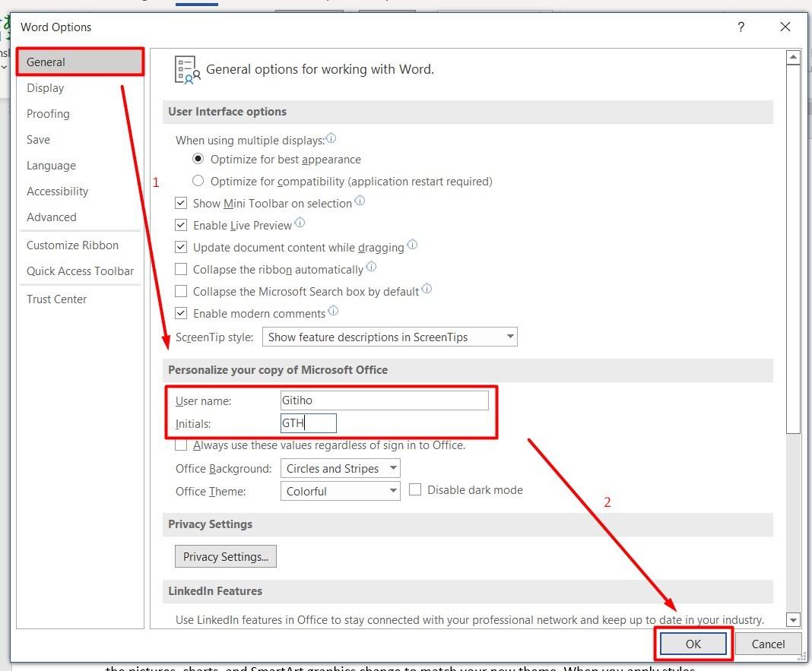Click the Privacy Settings button
Viewport: 812px width, 671px height.
point(225,556)
